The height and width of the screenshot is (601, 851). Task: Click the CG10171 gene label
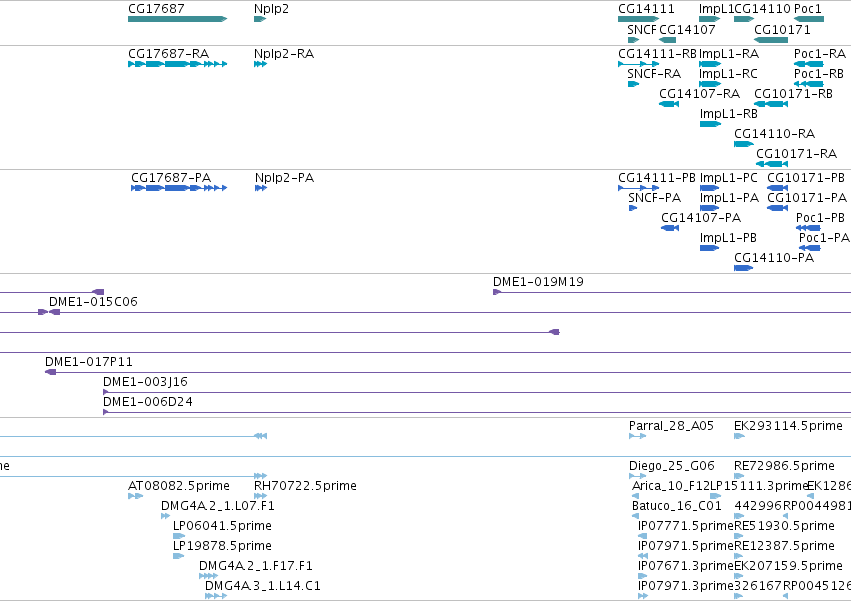click(x=782, y=30)
